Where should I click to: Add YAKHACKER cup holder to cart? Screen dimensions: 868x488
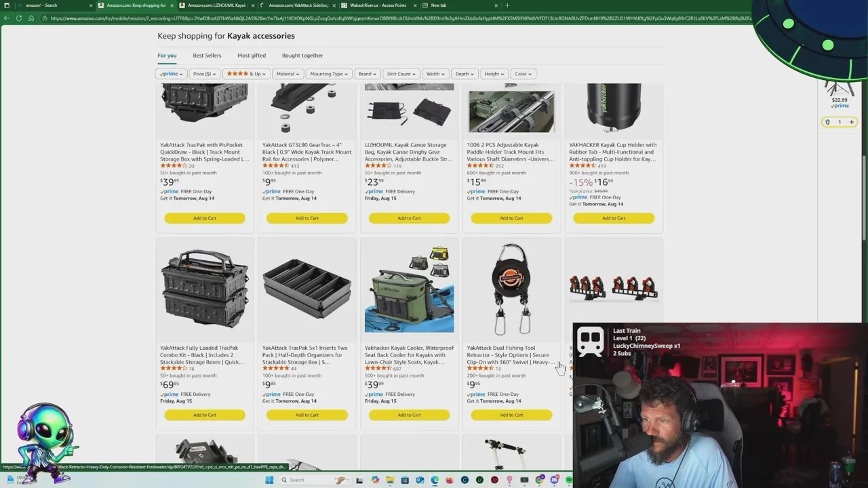click(614, 218)
